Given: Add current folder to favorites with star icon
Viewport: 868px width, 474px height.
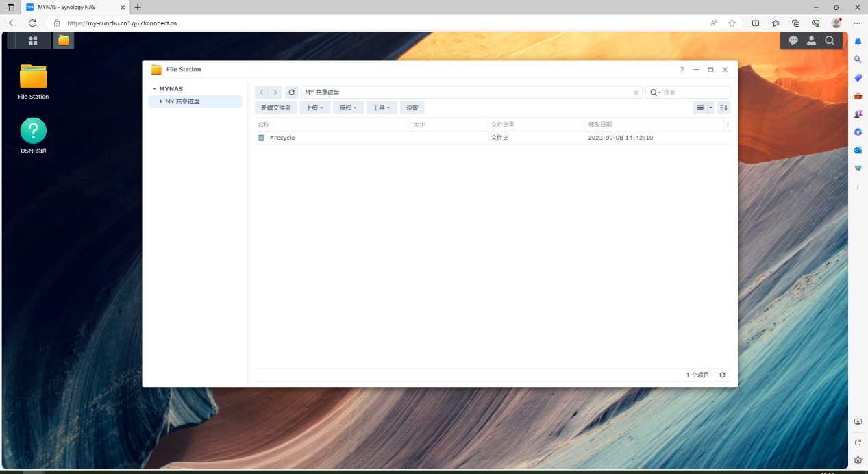Looking at the screenshot, I should pos(636,92).
